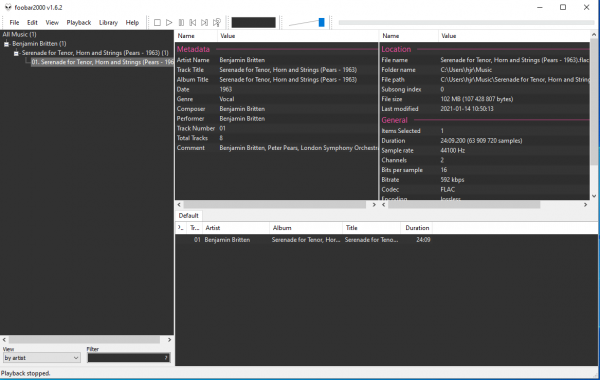The image size is (600, 380).
Task: Open the Edit menu
Action: (32, 23)
